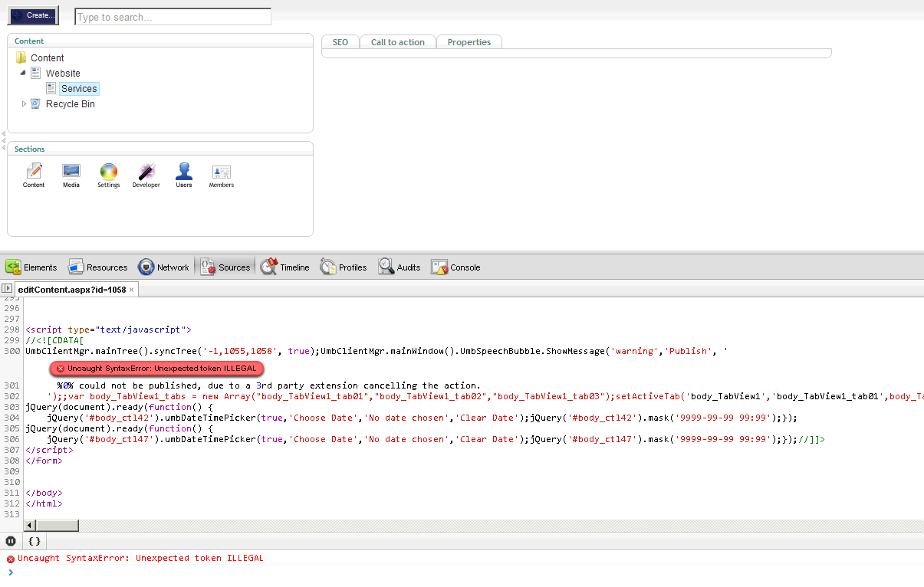Toggle pause on exceptions

click(11, 541)
